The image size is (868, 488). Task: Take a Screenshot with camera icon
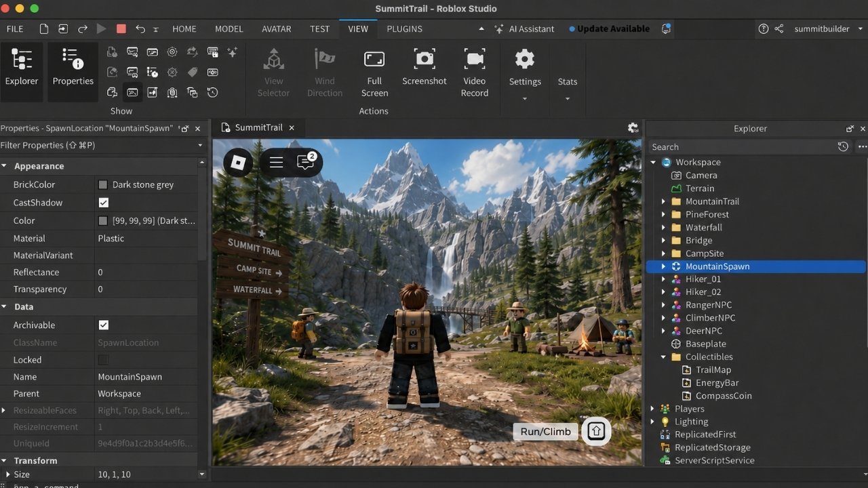(425, 67)
